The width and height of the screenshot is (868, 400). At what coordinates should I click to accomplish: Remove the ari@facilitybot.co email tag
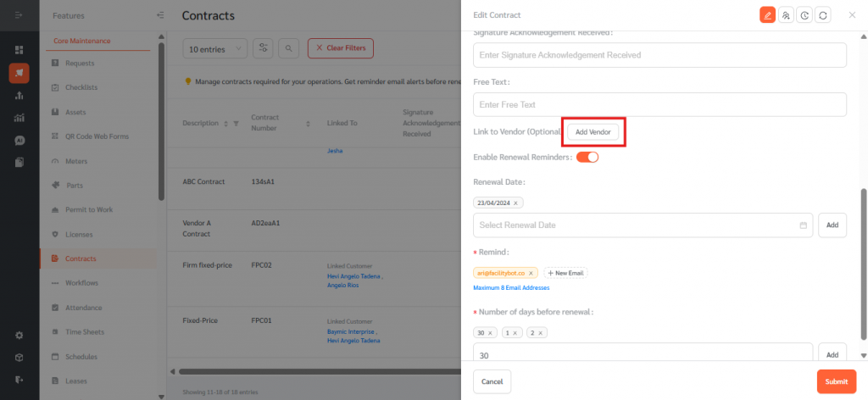pyautogui.click(x=531, y=273)
